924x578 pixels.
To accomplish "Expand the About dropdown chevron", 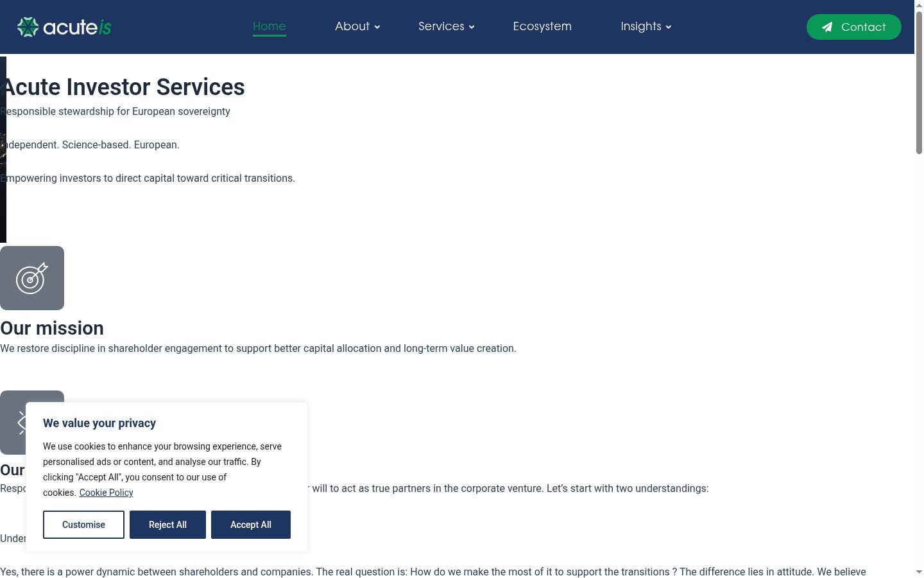I will pos(377,27).
